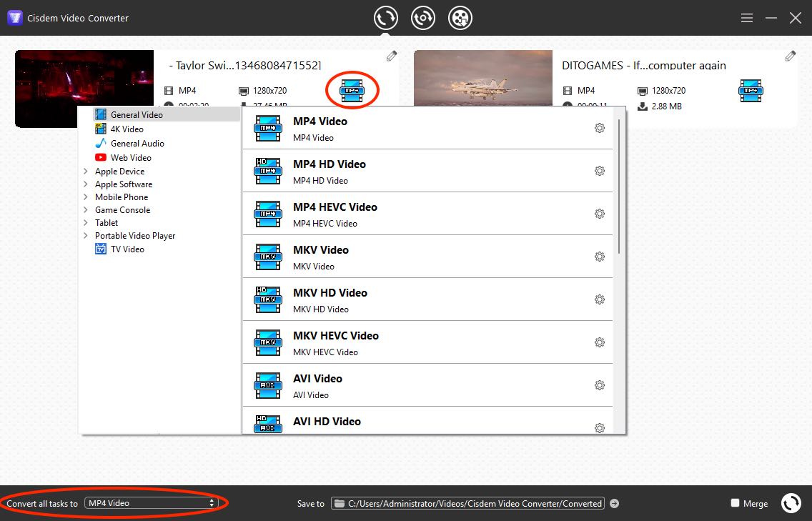Click the Save to path field
The width and height of the screenshot is (812, 521).
(x=468, y=503)
